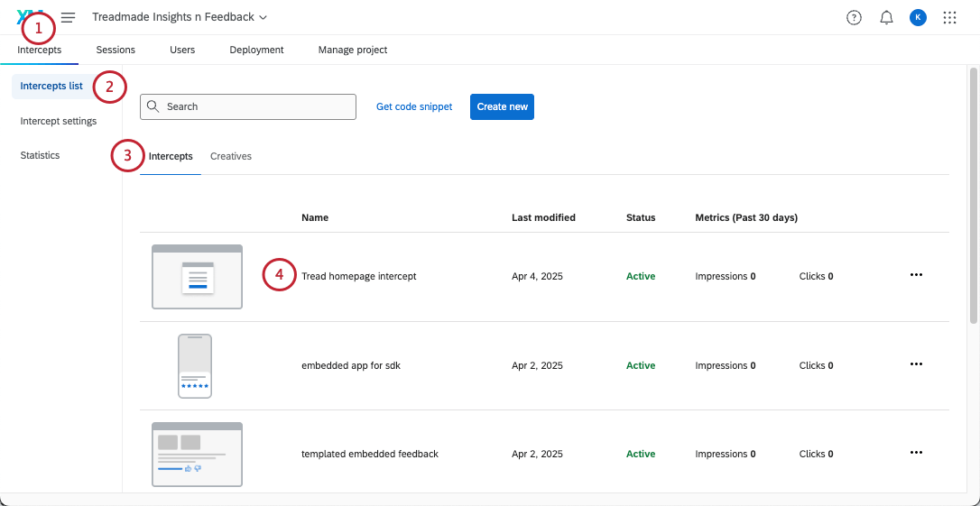Open Intercept settings in the sidebar
Image resolution: width=980 pixels, height=506 pixels.
[x=59, y=121]
